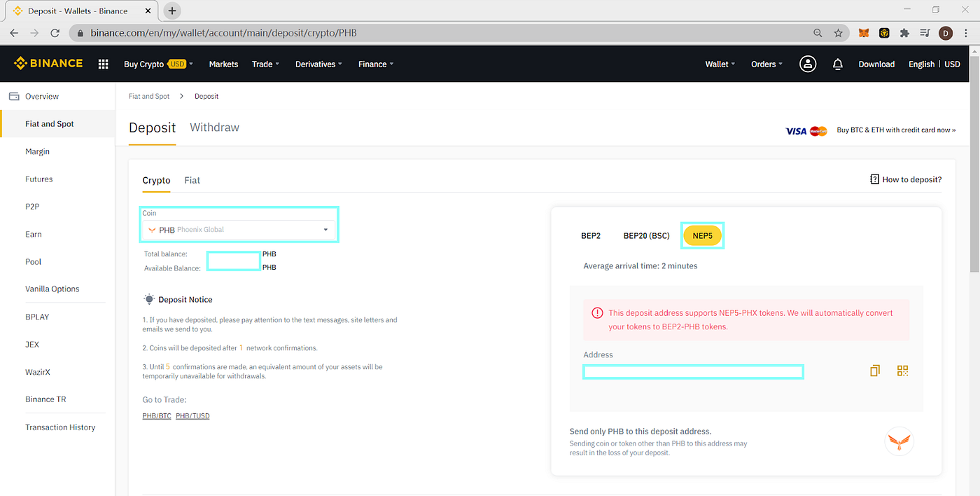Open Transaction History in sidebar
Image resolution: width=980 pixels, height=496 pixels.
tap(60, 427)
